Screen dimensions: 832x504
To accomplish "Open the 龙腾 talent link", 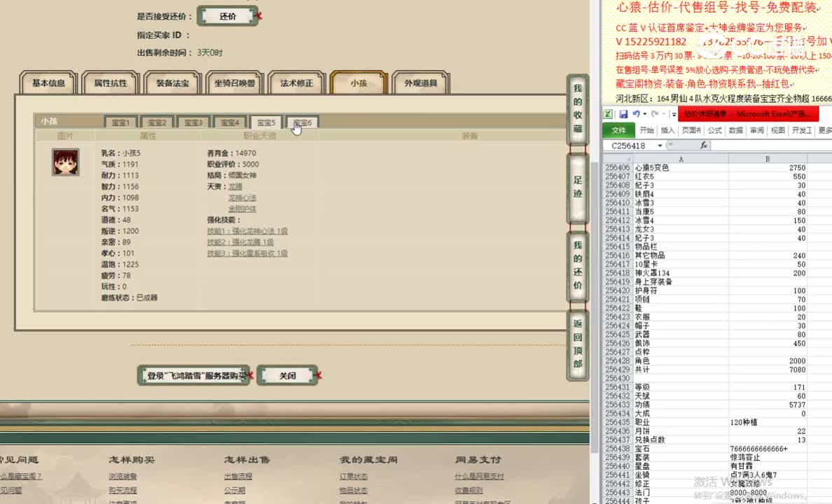I will pos(235,187).
